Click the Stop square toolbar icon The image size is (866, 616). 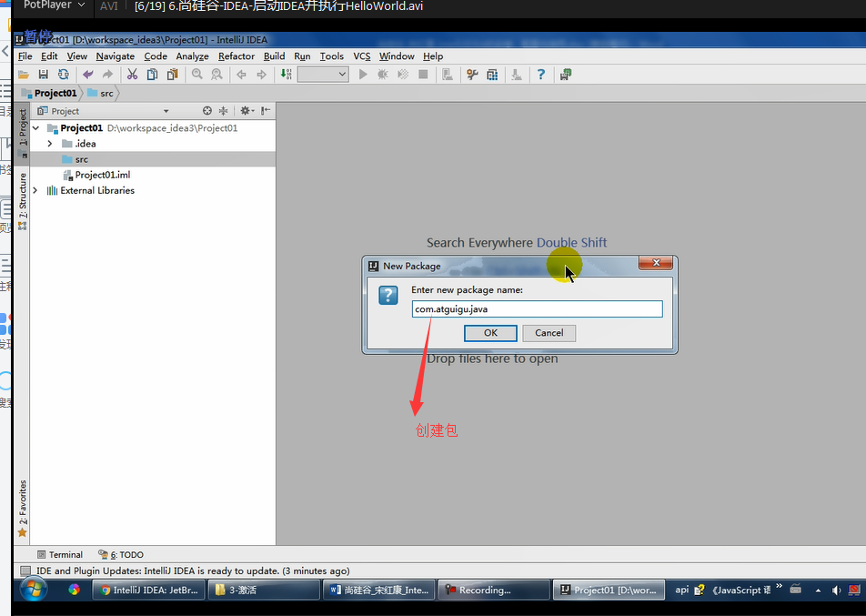pos(423,75)
